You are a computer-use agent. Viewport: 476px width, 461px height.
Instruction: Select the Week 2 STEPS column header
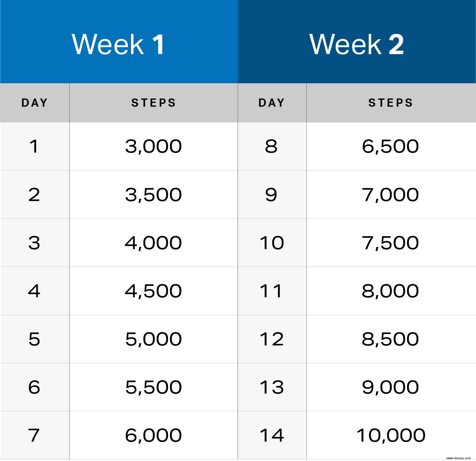click(391, 103)
